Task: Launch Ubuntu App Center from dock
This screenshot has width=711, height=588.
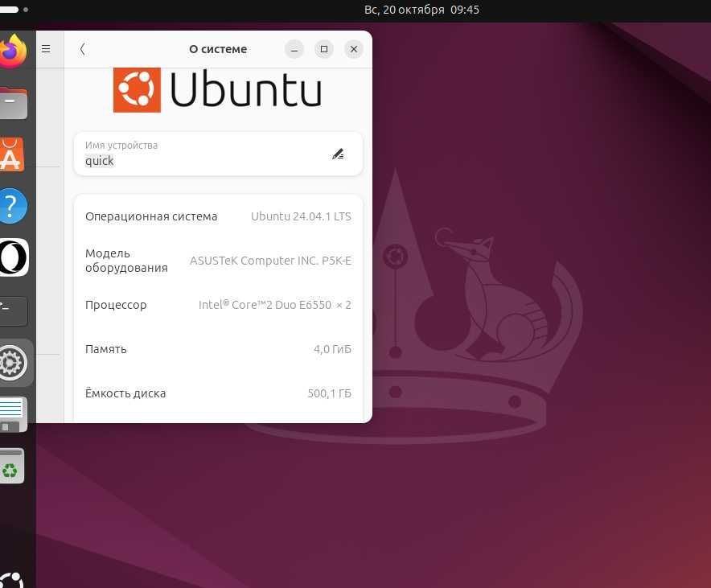Action: click(x=12, y=154)
